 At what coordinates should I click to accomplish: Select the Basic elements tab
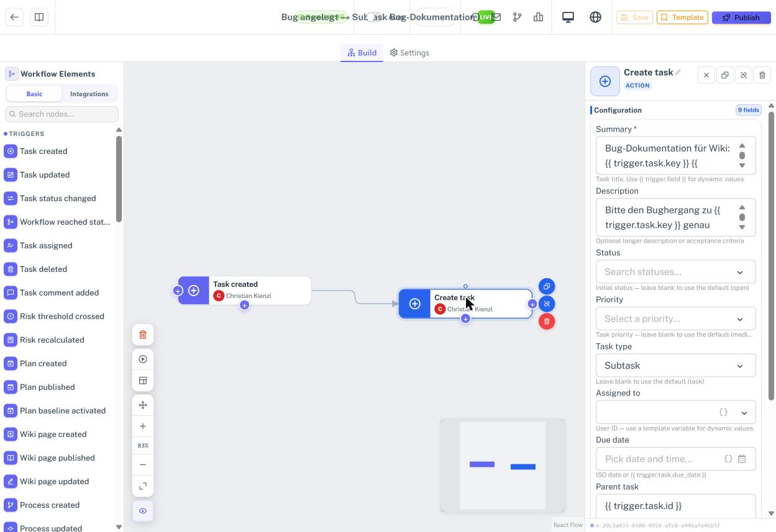[x=34, y=94]
